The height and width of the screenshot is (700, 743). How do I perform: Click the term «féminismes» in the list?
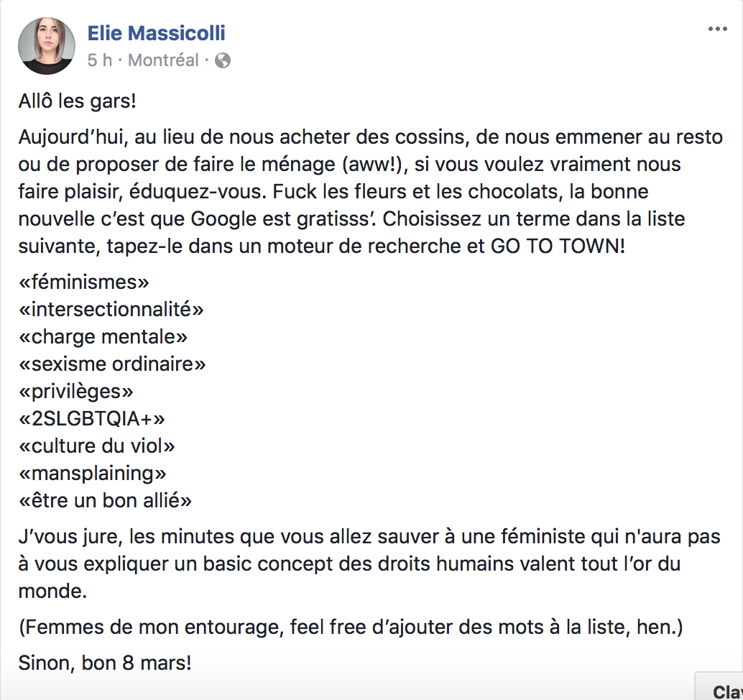pos(84,282)
